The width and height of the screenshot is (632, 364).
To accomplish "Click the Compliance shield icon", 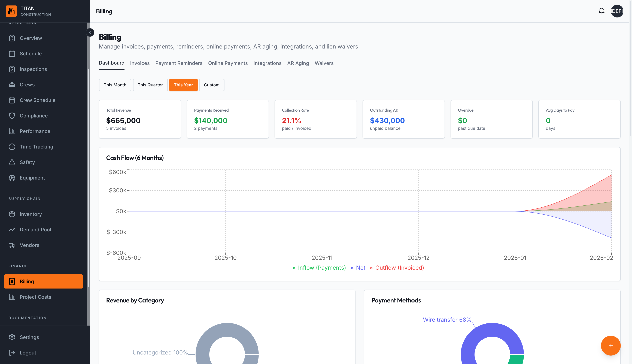I will pyautogui.click(x=12, y=116).
